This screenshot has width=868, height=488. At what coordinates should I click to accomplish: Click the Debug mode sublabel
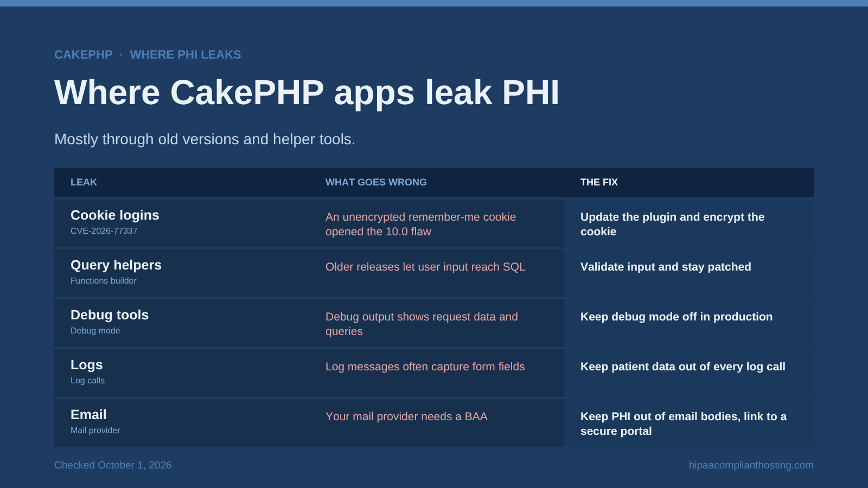[x=95, y=331]
